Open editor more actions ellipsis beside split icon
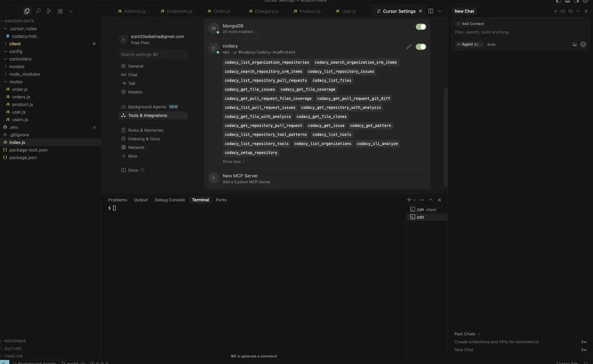Viewport: 593px width, 364px height. coord(439,11)
